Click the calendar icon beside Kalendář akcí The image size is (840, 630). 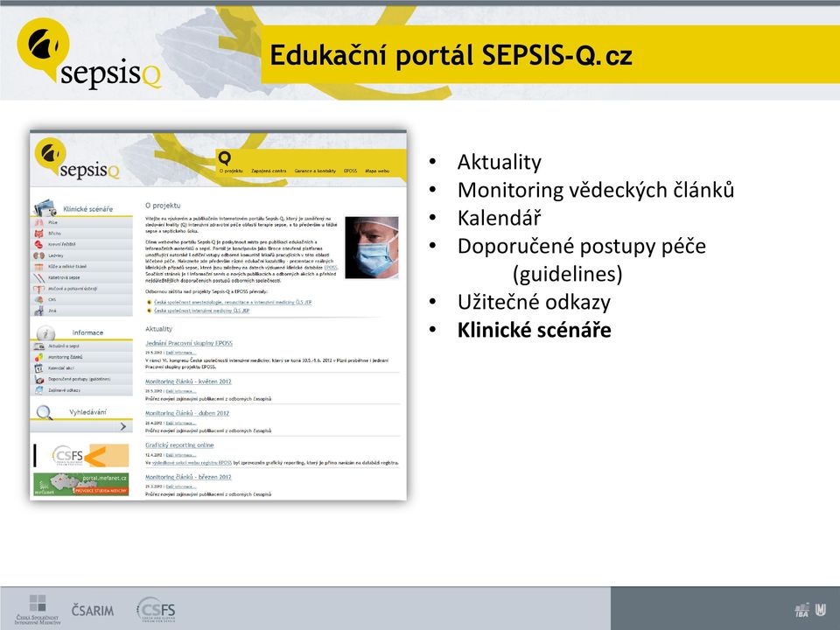(38, 368)
